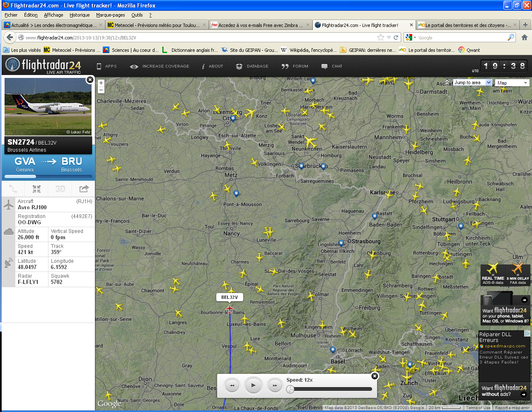532x412 pixels.
Task: Open the DATABASE navigation item
Action: tap(252, 66)
